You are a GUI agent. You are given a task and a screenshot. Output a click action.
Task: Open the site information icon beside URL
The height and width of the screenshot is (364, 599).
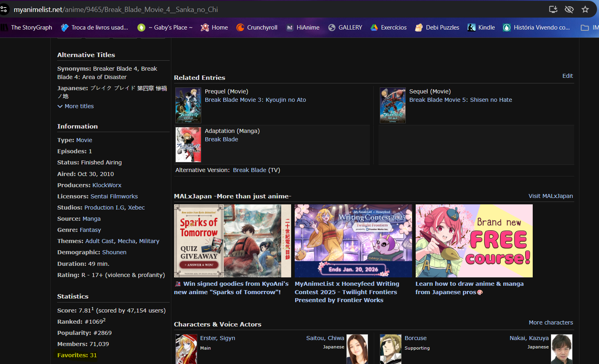(x=4, y=9)
